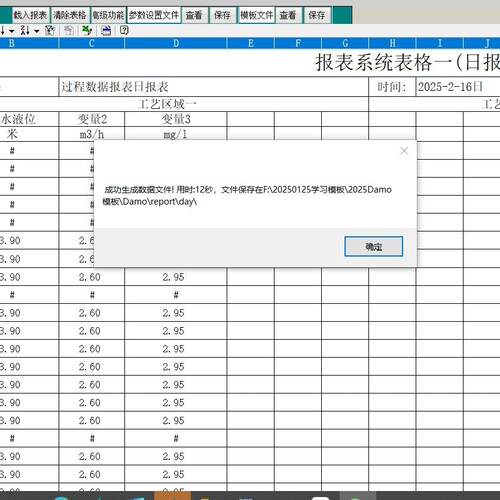Confirm the dialog with 确定

pyautogui.click(x=373, y=247)
